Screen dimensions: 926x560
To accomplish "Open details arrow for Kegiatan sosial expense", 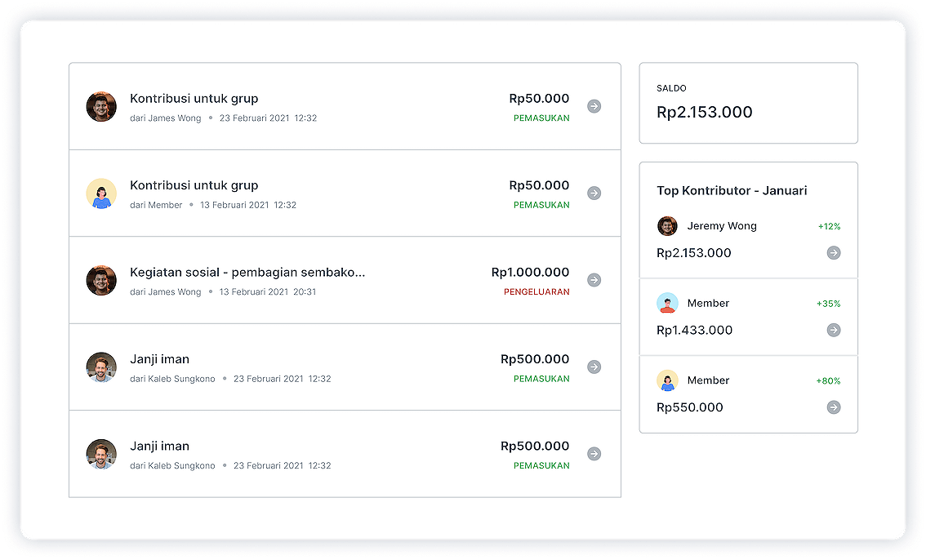I will 594,280.
